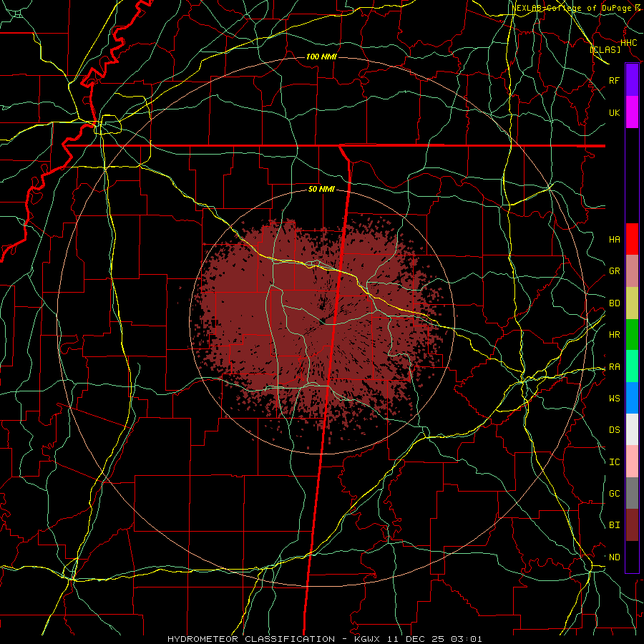The height and width of the screenshot is (644, 644).
Task: Click the 03:01 timestamp
Action: [x=468, y=639]
